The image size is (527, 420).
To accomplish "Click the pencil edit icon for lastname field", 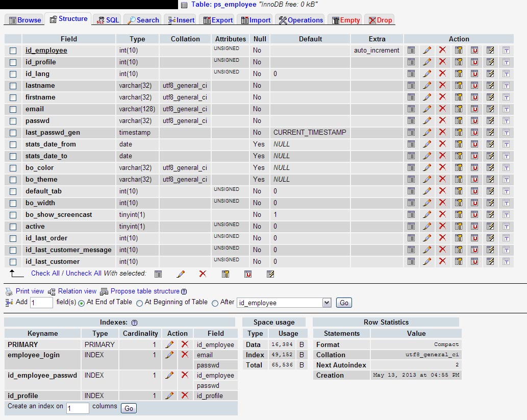I will [x=427, y=85].
